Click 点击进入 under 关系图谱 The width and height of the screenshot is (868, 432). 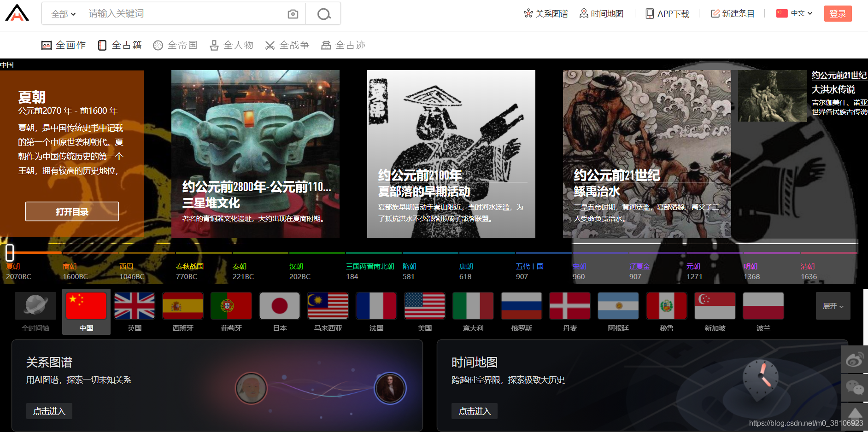click(x=49, y=411)
